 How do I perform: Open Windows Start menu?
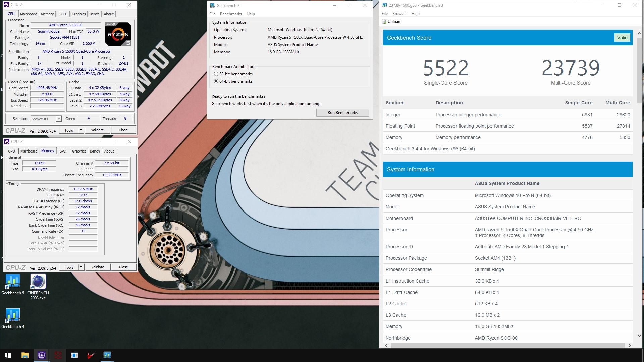click(x=8, y=355)
